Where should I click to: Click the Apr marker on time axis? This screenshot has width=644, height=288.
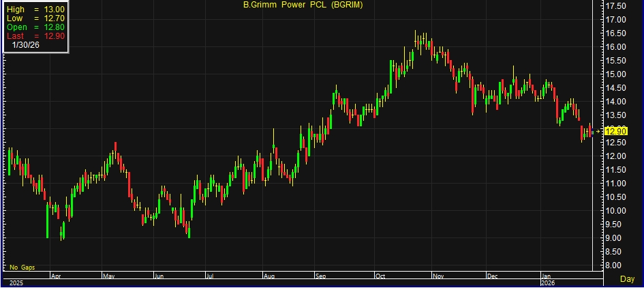click(x=57, y=276)
